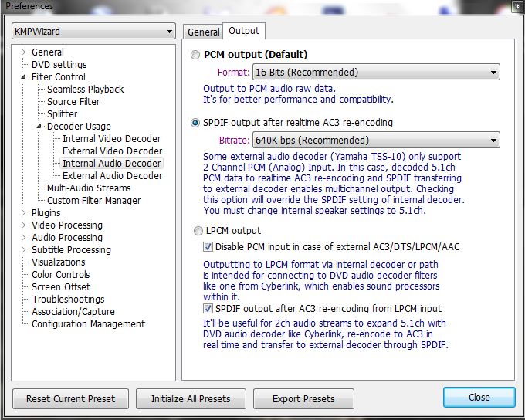Click Export Presets button
This screenshot has height=420, width=525.
(x=303, y=399)
